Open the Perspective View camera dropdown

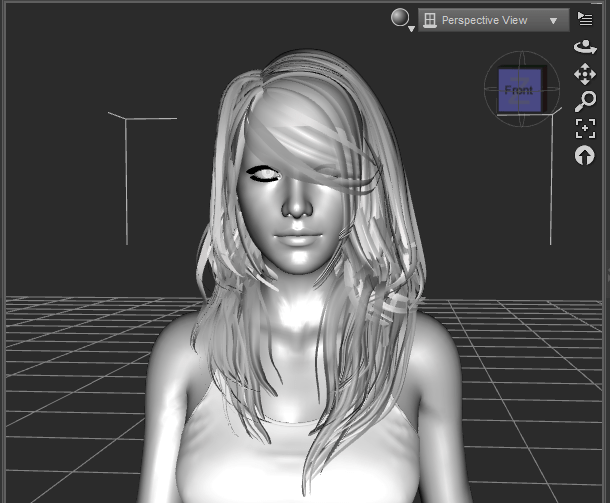(x=493, y=20)
